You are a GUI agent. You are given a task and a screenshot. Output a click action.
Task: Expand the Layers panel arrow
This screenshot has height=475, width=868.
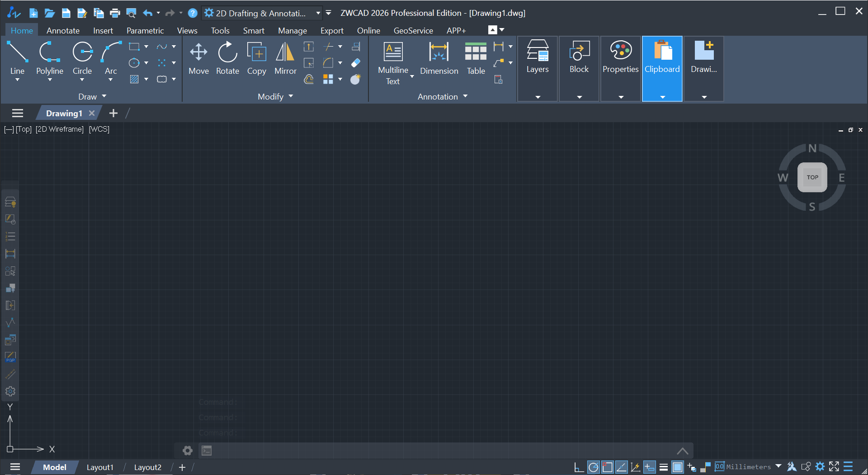click(538, 97)
